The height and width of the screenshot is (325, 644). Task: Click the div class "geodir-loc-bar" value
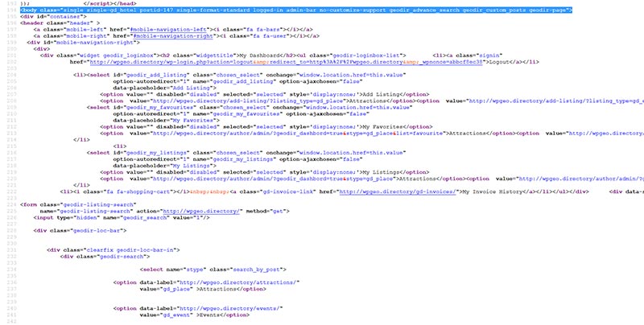coord(97,231)
